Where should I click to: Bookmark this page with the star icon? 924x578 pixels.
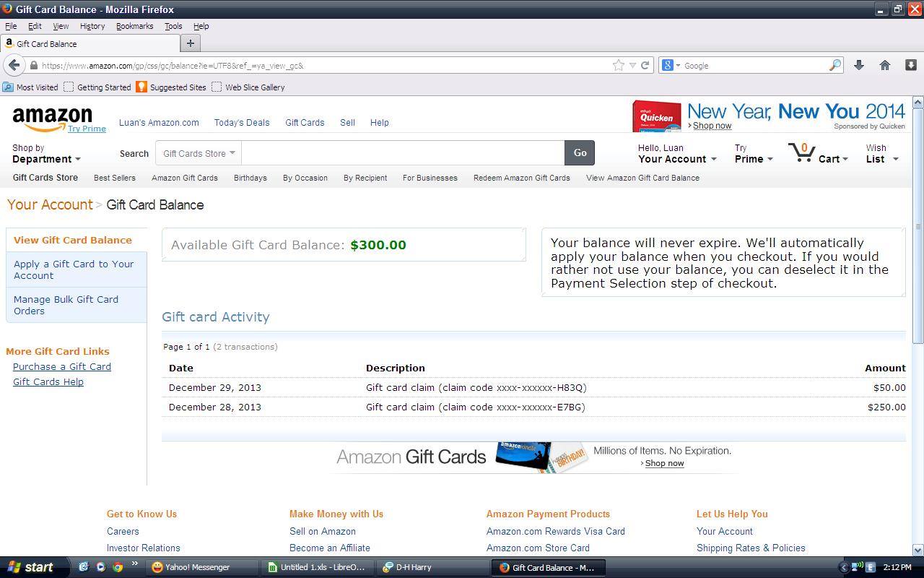(x=619, y=65)
